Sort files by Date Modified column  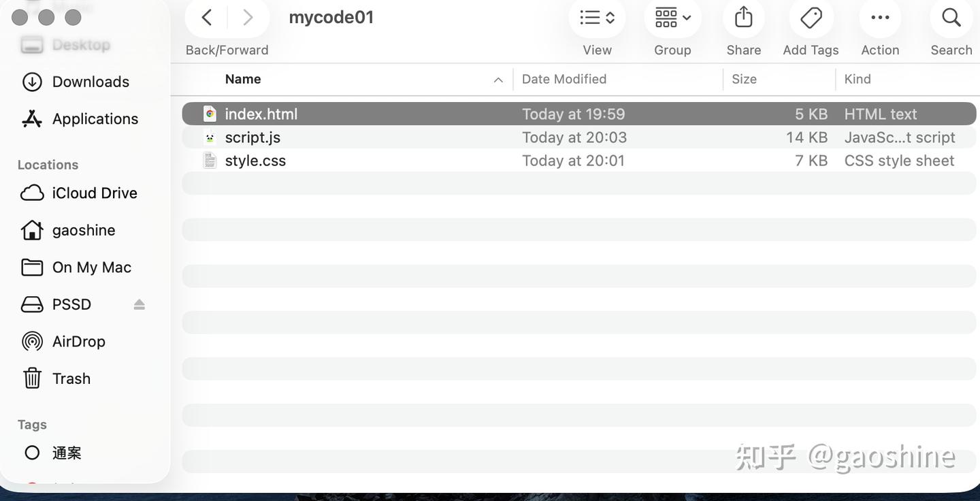[564, 79]
